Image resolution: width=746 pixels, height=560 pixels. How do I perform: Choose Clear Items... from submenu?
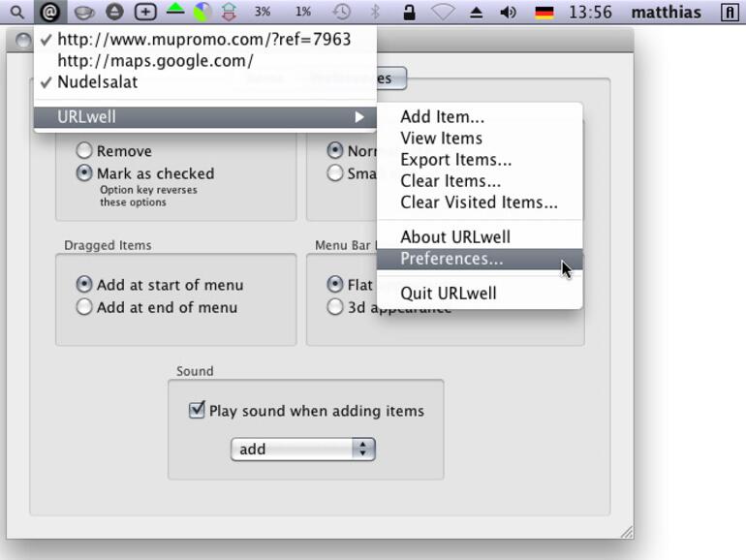480,181
